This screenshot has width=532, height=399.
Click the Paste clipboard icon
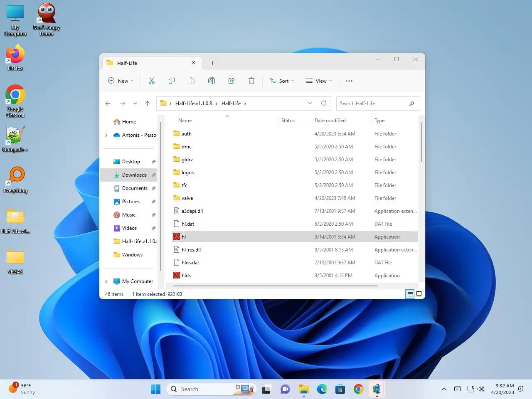(x=192, y=81)
